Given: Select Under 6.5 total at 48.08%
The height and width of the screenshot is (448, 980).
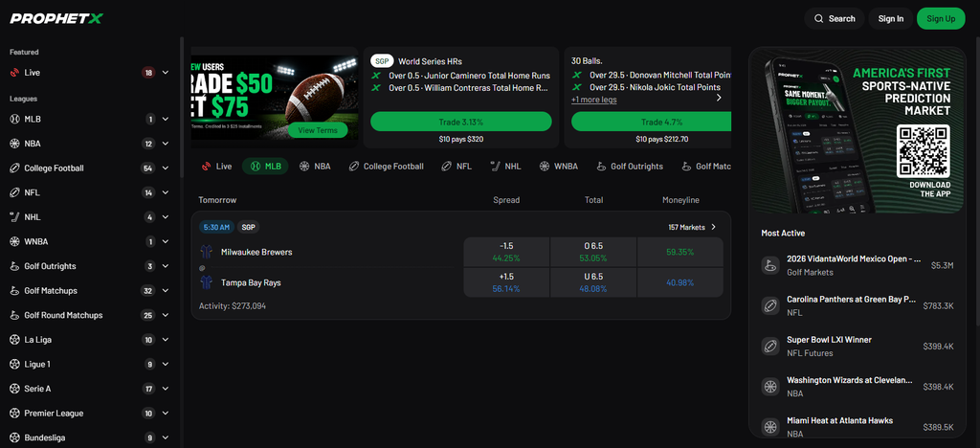Looking at the screenshot, I should [x=593, y=282].
